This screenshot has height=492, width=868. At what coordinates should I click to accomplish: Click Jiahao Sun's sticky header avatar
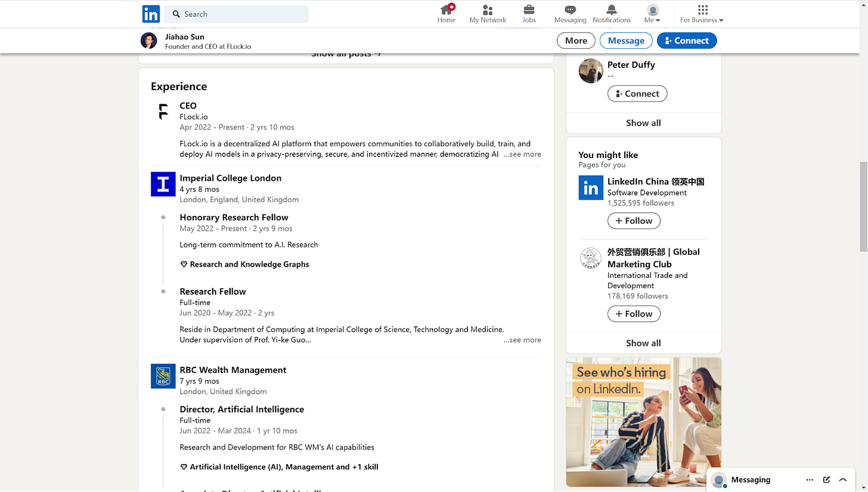148,41
